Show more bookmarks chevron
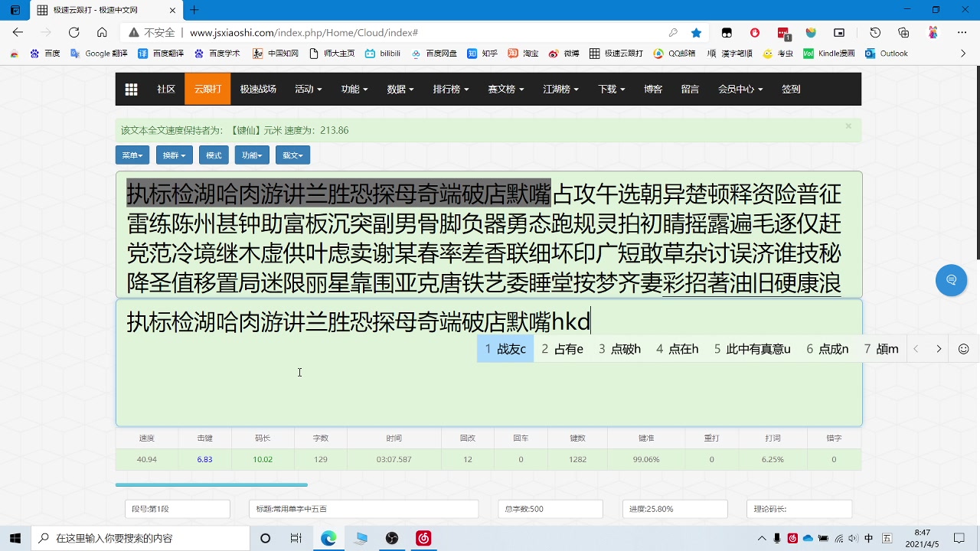The width and height of the screenshot is (980, 551). (x=963, y=54)
